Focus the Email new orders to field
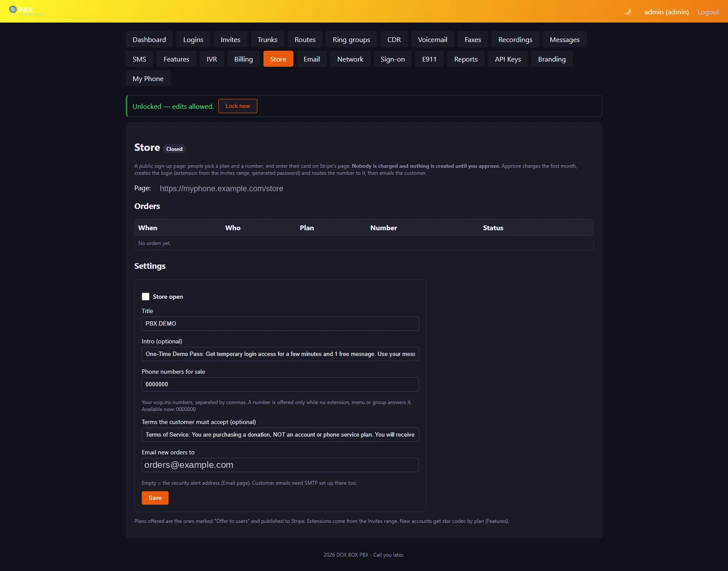728x571 pixels. (280, 465)
